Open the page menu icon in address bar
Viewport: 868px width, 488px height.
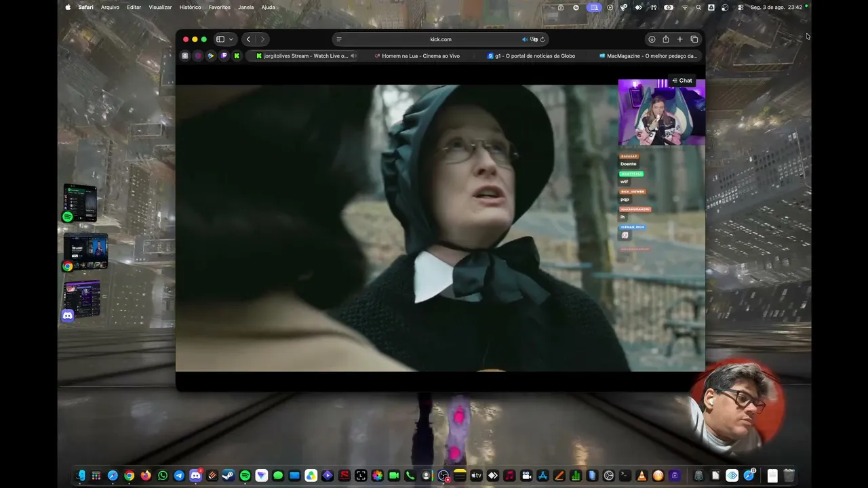click(x=339, y=39)
